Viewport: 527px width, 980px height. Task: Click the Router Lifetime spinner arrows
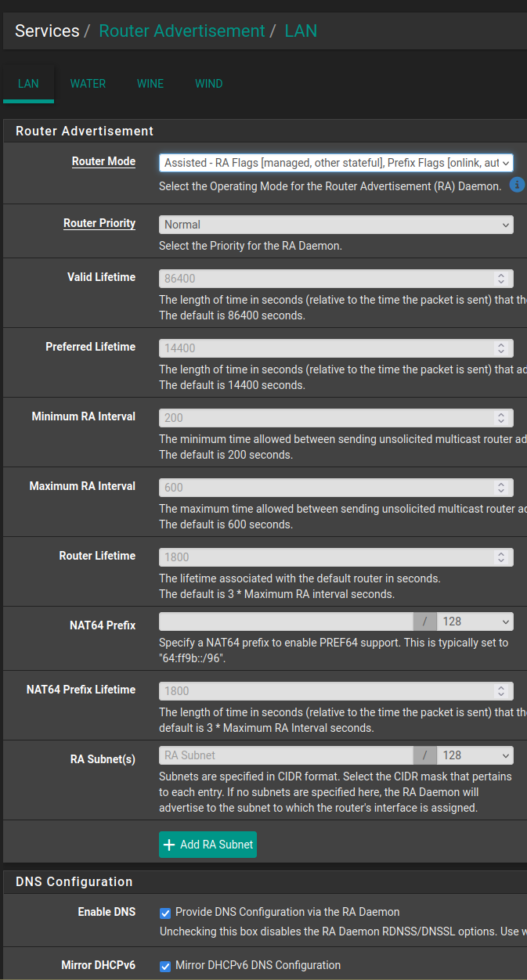(501, 557)
